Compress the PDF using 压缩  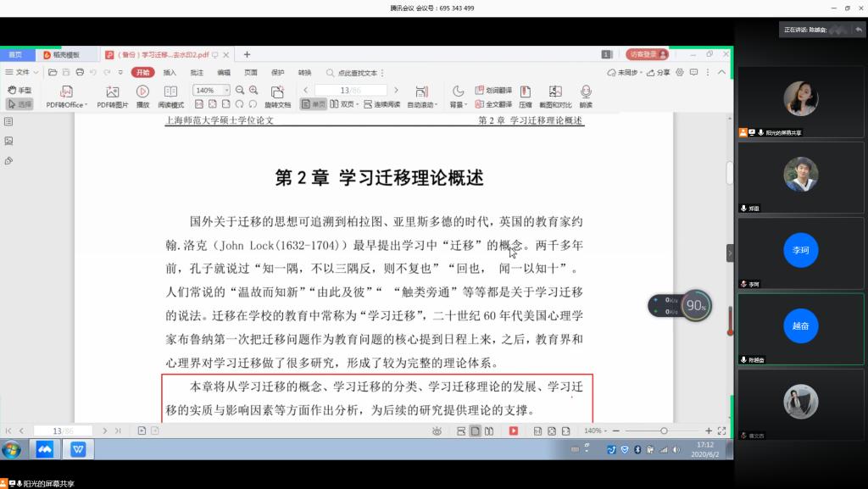point(525,96)
